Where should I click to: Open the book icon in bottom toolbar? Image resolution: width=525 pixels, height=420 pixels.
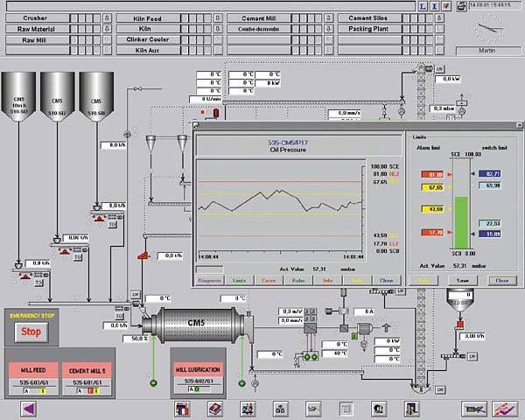[x=214, y=408]
